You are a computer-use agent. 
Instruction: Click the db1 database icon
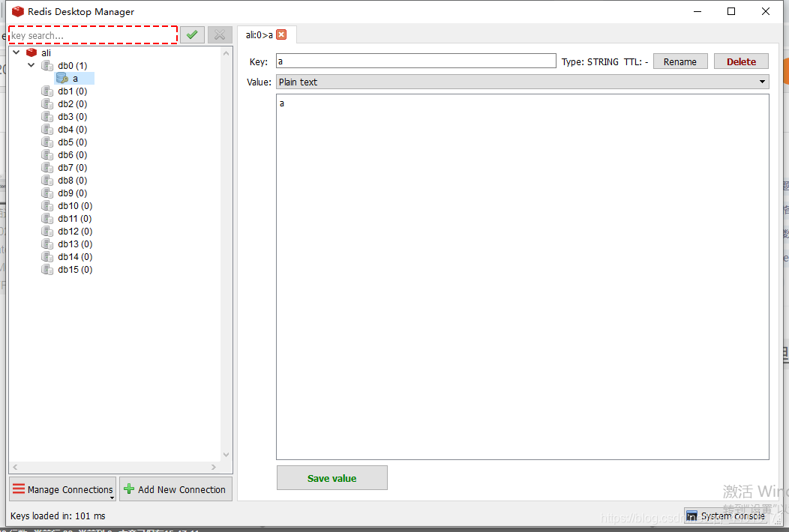tap(47, 91)
